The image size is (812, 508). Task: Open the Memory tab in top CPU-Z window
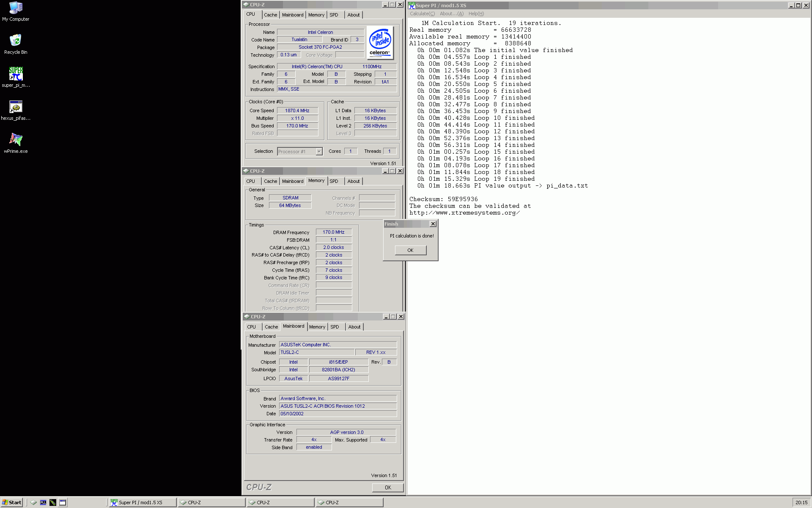tap(316, 15)
